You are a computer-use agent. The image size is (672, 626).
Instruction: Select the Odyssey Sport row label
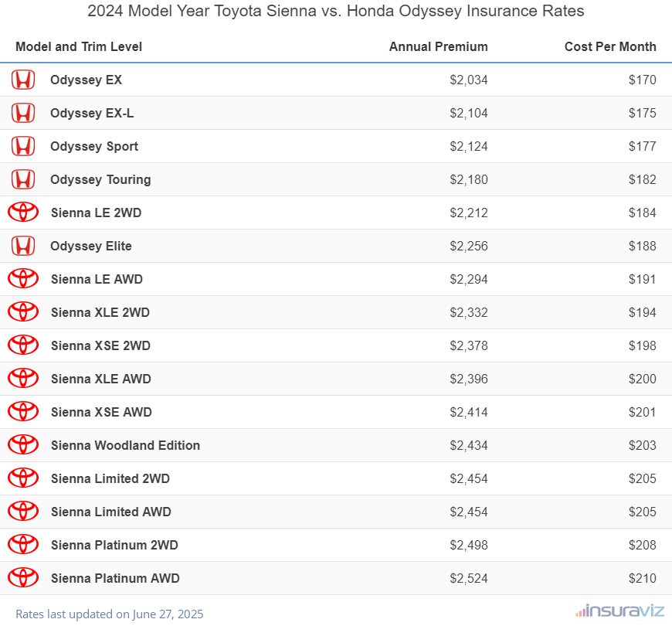tap(94, 147)
